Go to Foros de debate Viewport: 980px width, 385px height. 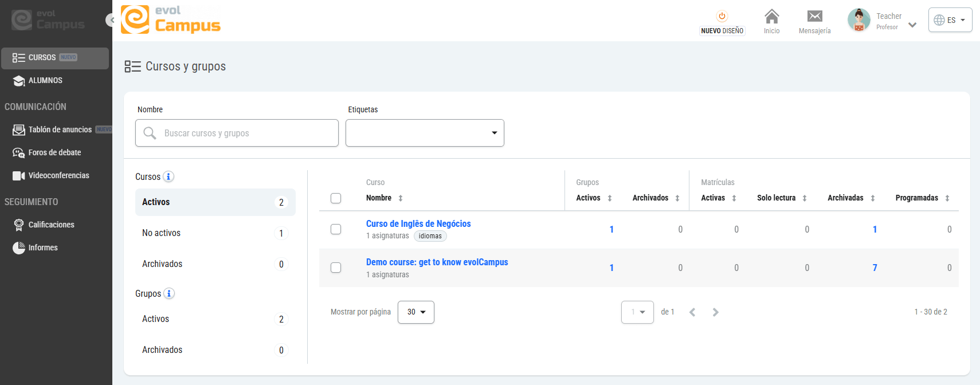(x=54, y=153)
